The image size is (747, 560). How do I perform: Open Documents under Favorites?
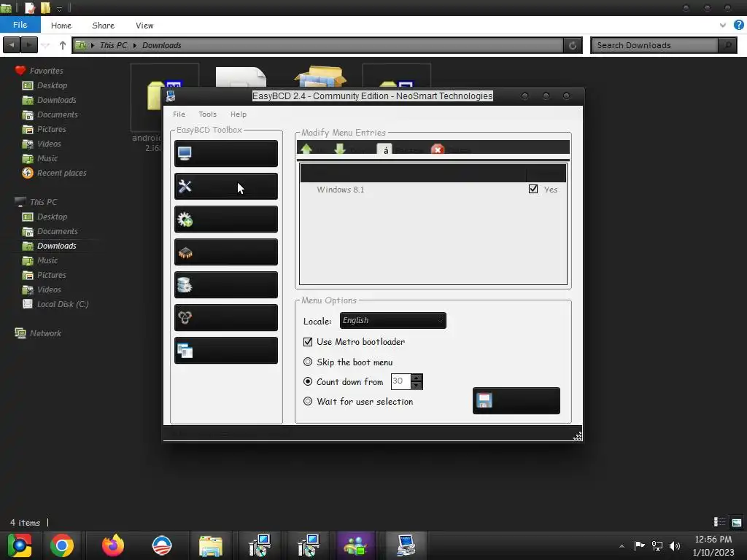(x=57, y=114)
